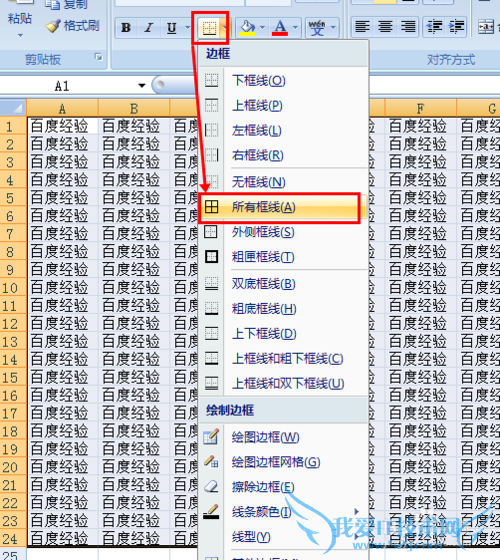
Task: Click cell A20 containing 百度经验
Action: pyautogui.click(x=62, y=467)
